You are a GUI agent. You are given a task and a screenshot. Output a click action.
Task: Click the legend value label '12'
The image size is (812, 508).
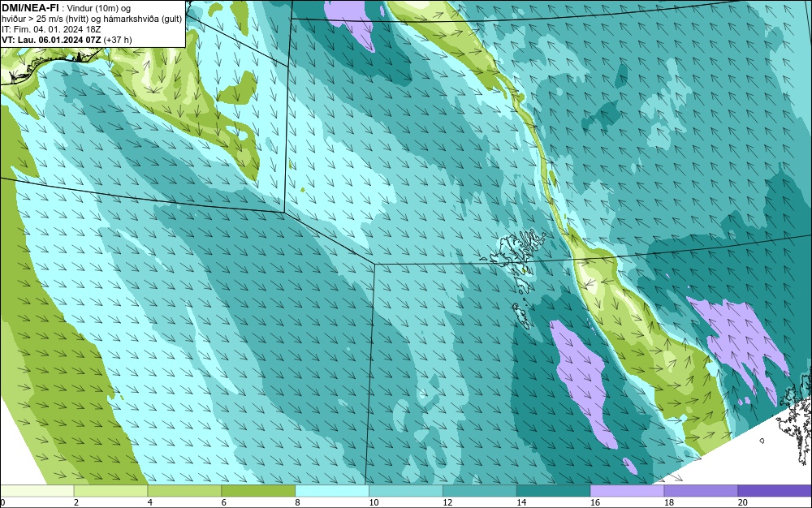click(x=447, y=502)
